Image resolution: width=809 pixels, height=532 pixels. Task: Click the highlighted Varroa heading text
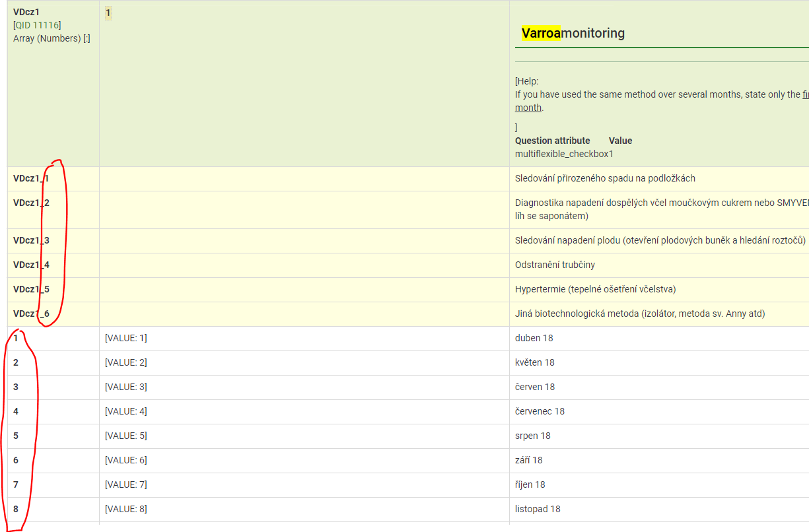tap(541, 33)
